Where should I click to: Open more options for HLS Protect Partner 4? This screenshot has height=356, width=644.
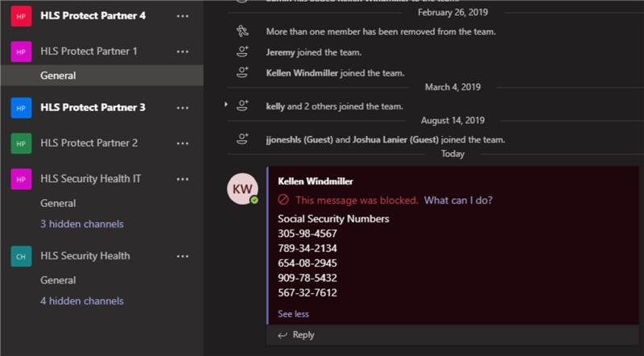(183, 15)
